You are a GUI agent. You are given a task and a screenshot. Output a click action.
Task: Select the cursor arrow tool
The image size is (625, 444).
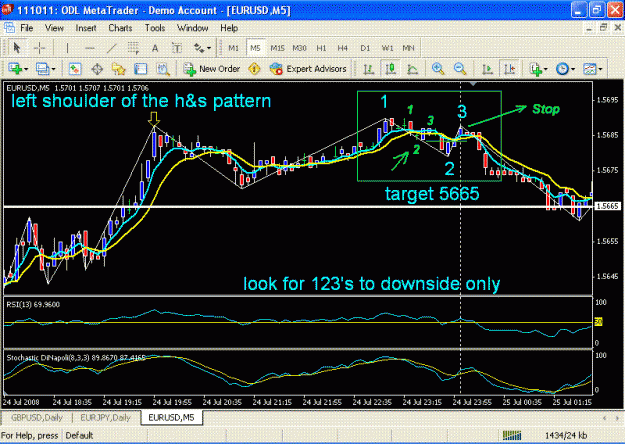pyautogui.click(x=16, y=48)
